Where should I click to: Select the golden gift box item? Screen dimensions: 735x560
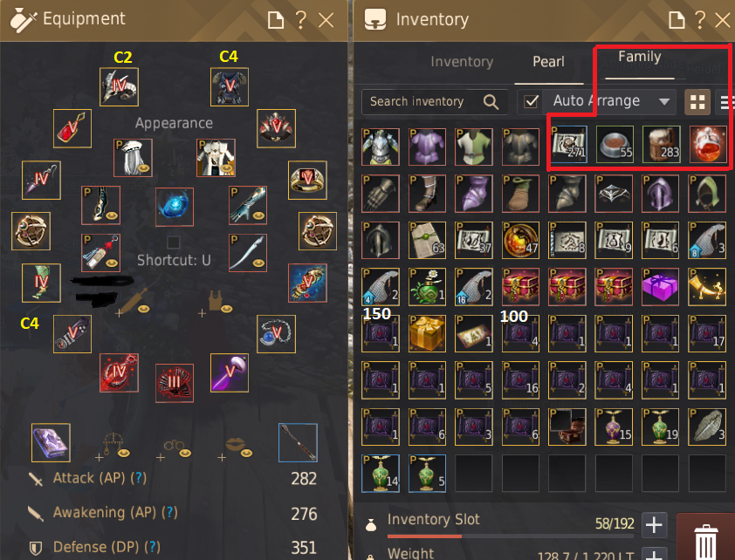tap(427, 333)
